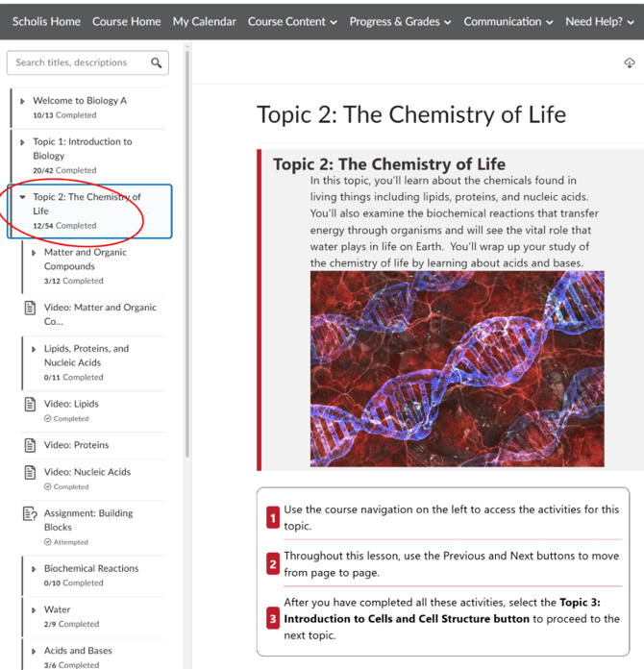Click the 3/12 Completed progress text
Viewport: 644px width, 670px height.
73,281
